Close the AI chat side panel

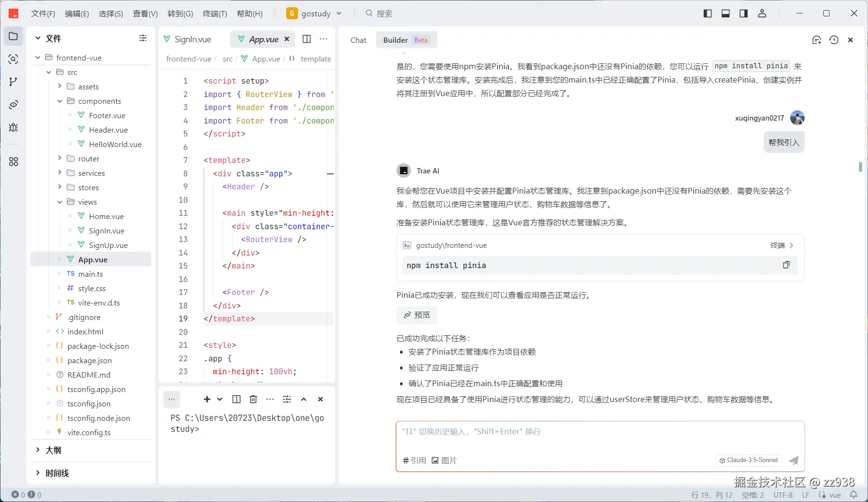click(x=850, y=40)
